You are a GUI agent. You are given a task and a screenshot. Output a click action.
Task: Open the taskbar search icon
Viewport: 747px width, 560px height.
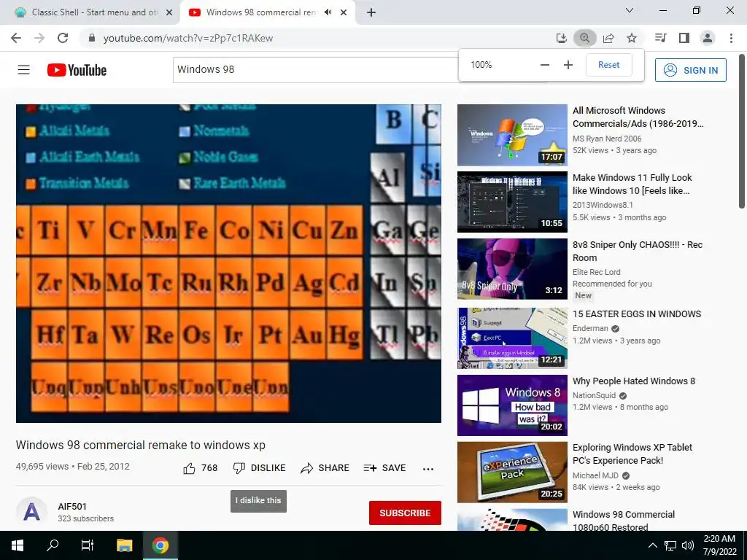53,545
